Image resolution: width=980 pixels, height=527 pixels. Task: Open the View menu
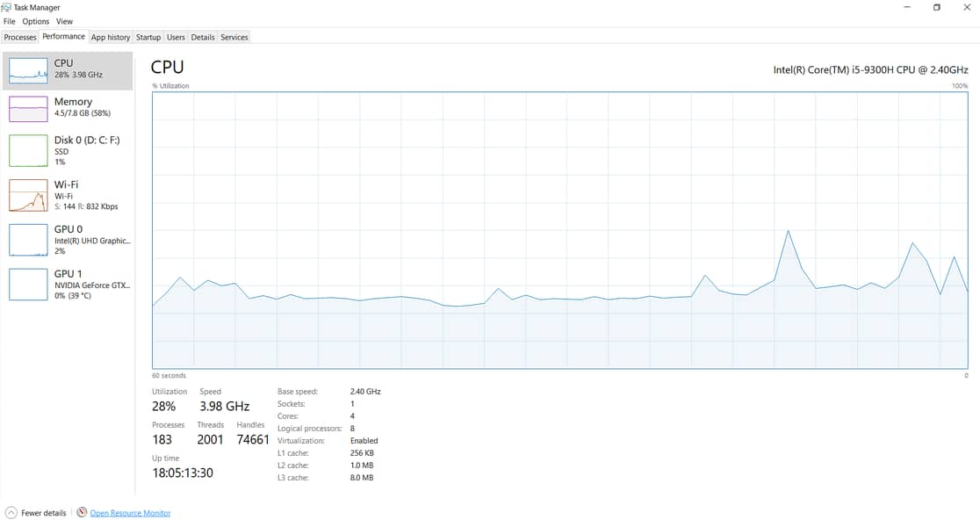click(x=65, y=21)
